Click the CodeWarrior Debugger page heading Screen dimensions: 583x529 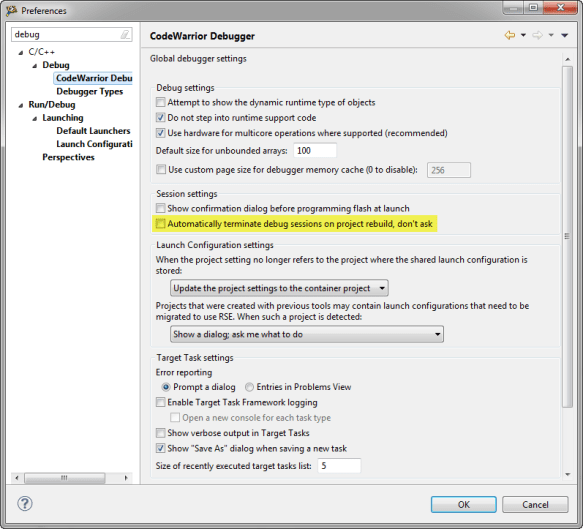tap(202, 36)
